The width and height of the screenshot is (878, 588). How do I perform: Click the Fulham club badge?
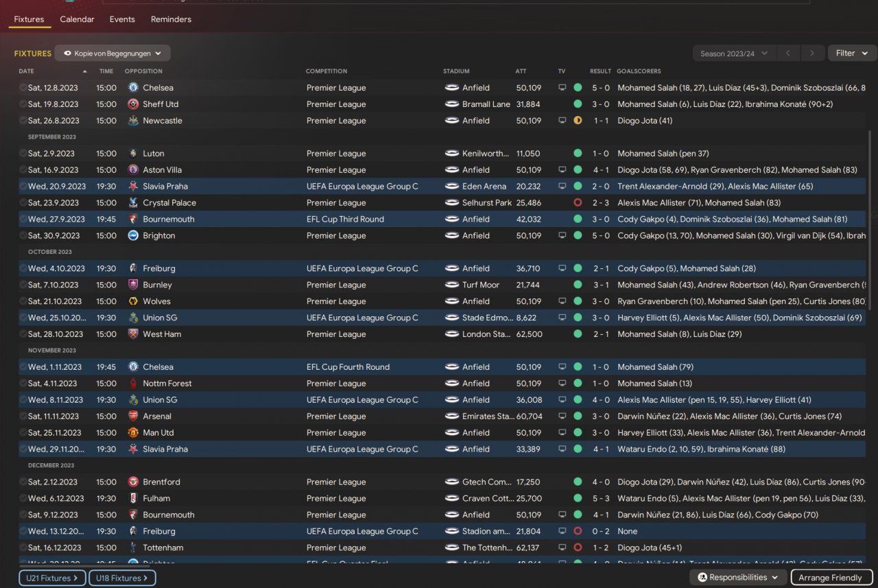click(x=133, y=499)
